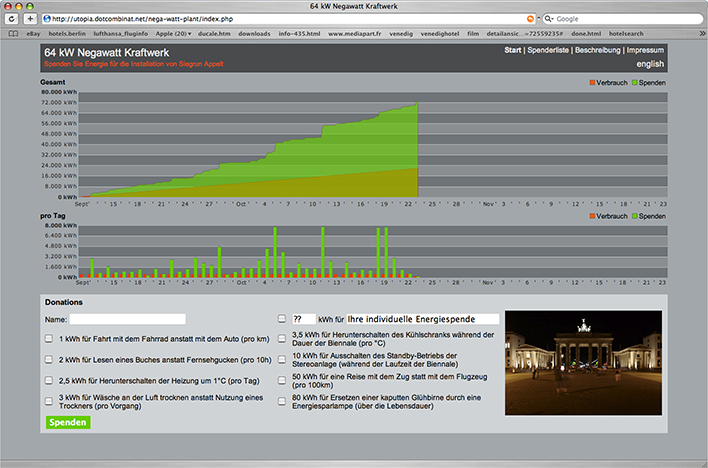Open the www.mediapart.fr bookmark
708x468 pixels.
[x=354, y=34]
